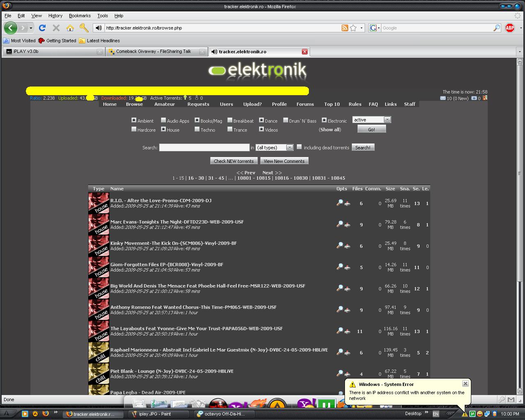Screen dimensions: 525x420
Task: Click Check NEW torrents button
Action: pyautogui.click(x=234, y=161)
